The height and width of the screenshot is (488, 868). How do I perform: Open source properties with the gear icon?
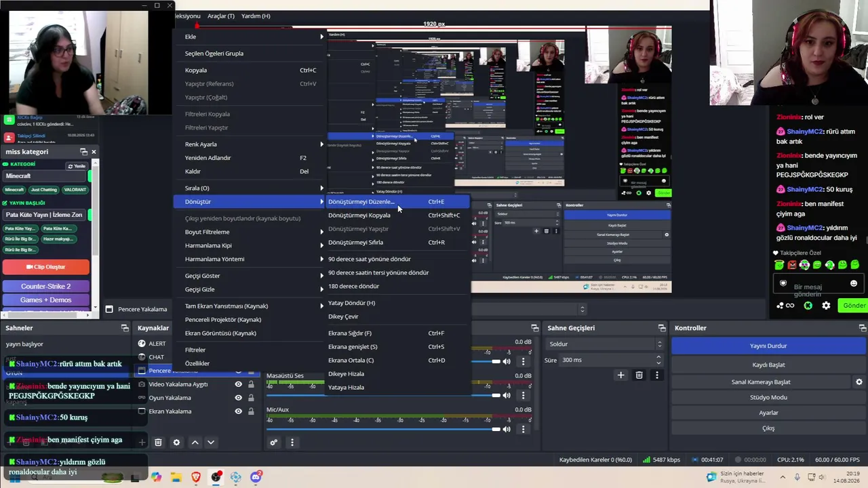pyautogui.click(x=176, y=443)
